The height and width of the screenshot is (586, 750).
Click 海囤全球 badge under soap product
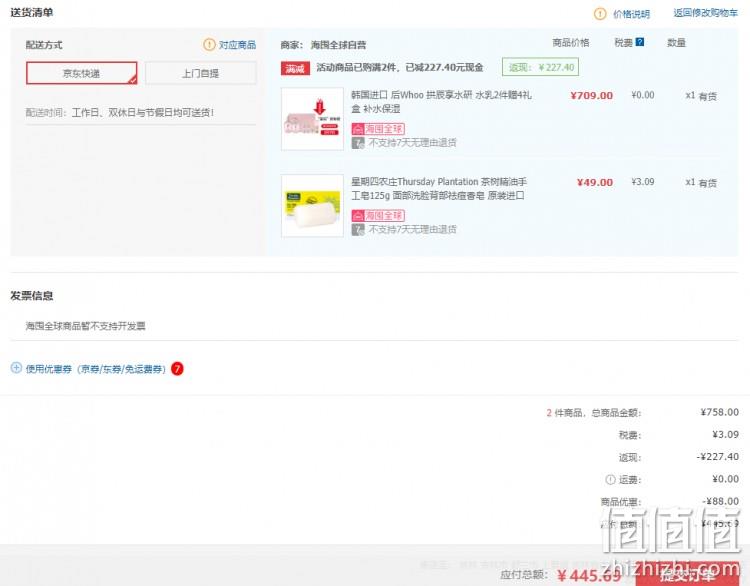pos(378,215)
